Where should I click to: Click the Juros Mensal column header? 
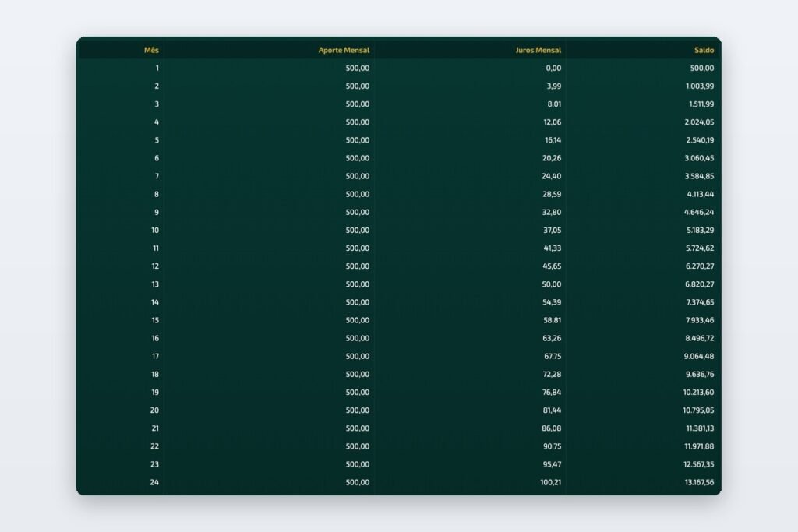coord(538,50)
